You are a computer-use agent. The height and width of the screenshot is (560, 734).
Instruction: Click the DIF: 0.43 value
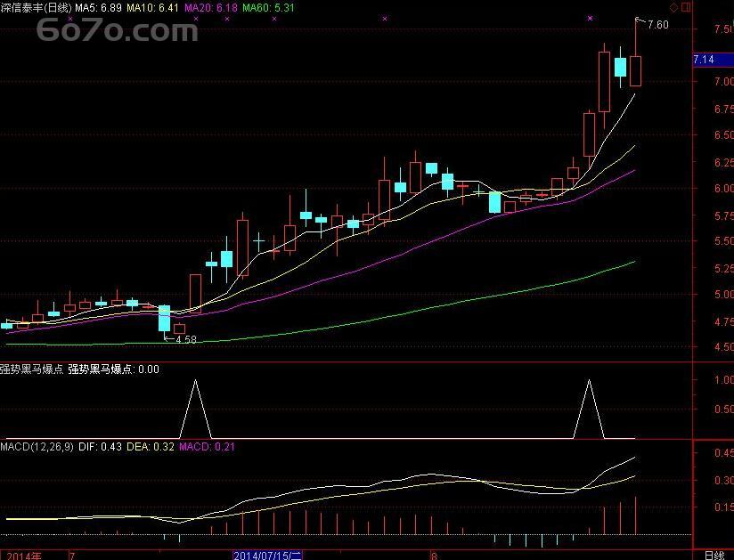click(100, 447)
